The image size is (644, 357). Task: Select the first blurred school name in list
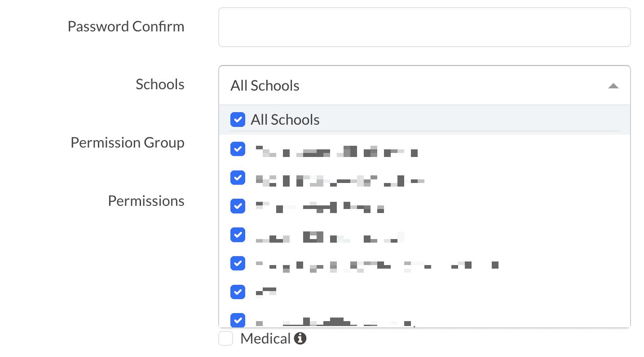(x=337, y=152)
